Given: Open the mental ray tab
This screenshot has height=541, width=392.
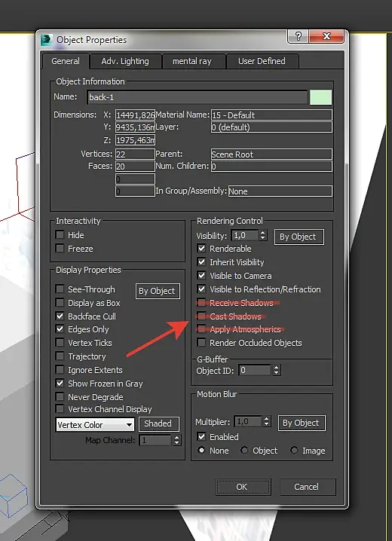Looking at the screenshot, I should [192, 62].
